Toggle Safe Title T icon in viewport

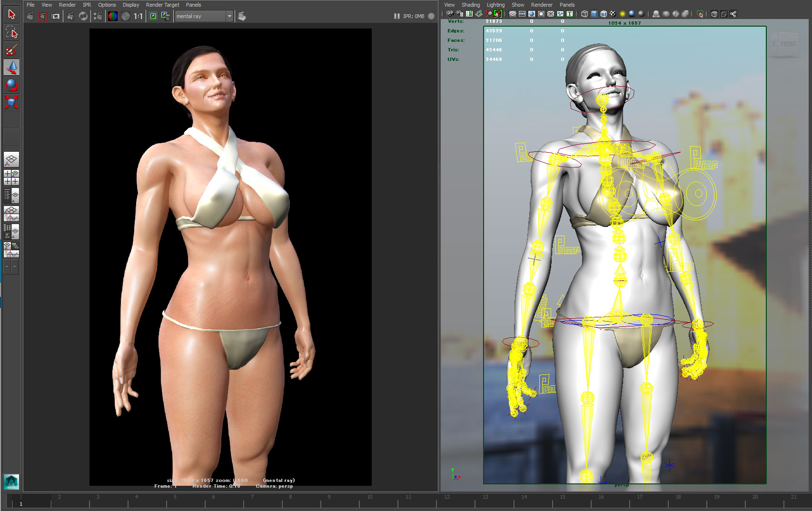570,14
